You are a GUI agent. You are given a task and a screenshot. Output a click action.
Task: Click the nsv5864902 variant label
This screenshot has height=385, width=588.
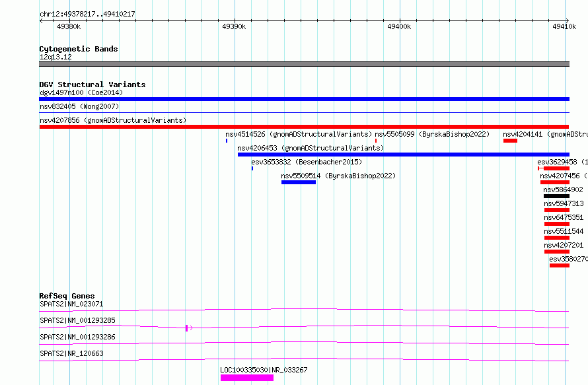[564, 190]
